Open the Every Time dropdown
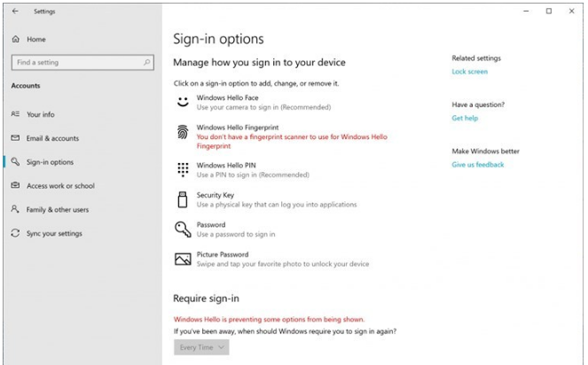The image size is (588, 365). (x=203, y=347)
